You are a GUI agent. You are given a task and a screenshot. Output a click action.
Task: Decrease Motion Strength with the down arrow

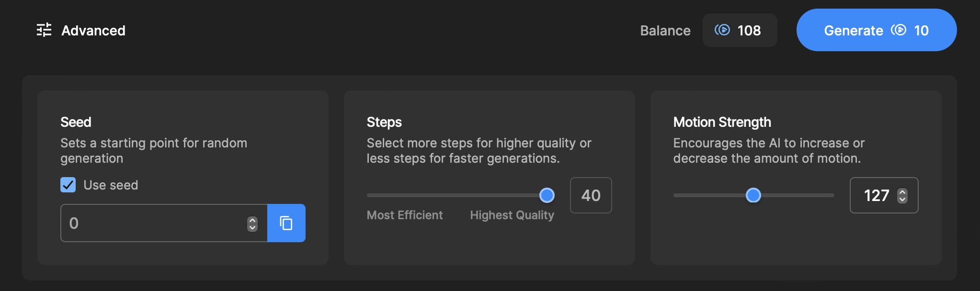click(x=902, y=199)
